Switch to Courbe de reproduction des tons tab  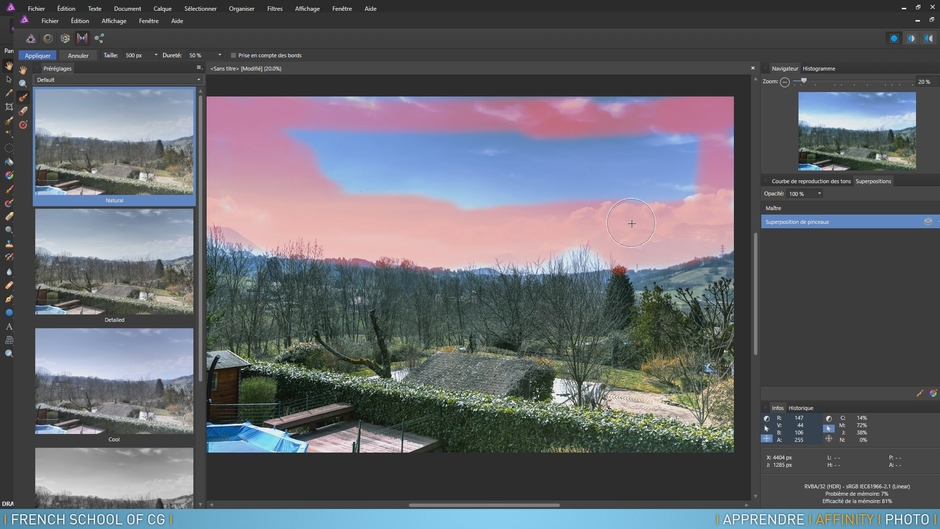tap(811, 181)
